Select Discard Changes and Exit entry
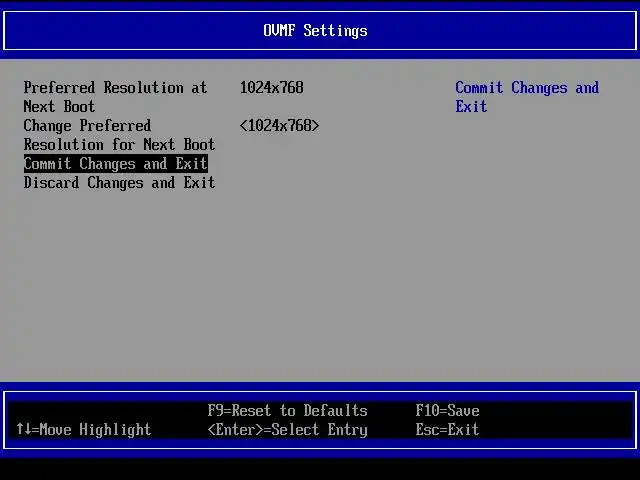 [119, 183]
